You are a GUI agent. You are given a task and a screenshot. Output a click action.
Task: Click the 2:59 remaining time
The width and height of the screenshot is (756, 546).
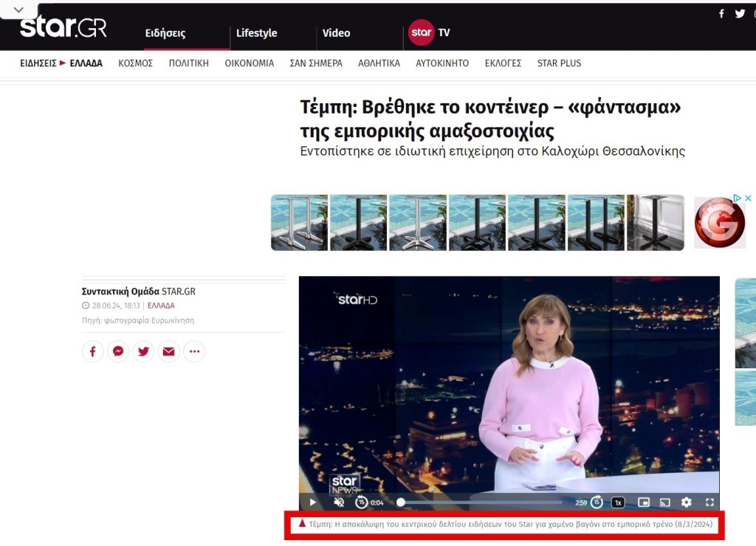tap(581, 502)
